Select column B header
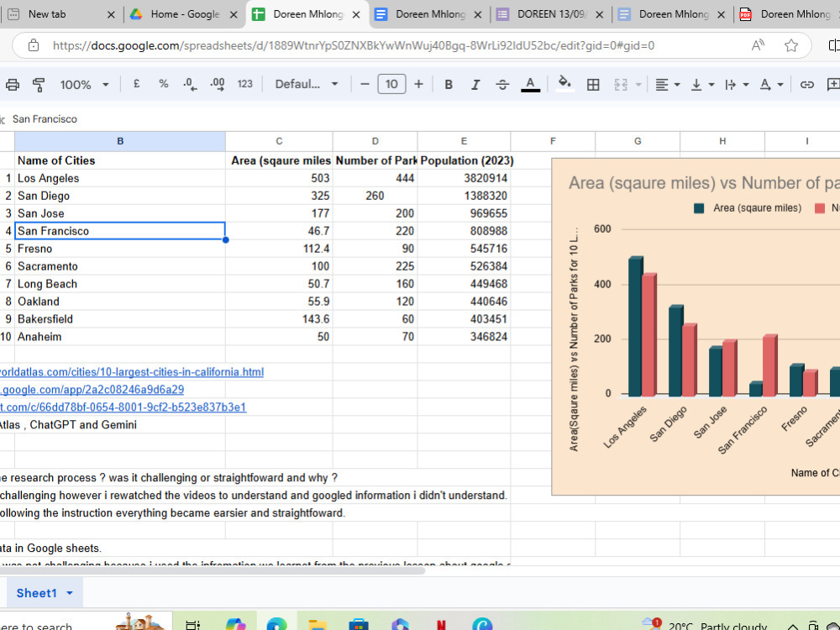 (120, 141)
